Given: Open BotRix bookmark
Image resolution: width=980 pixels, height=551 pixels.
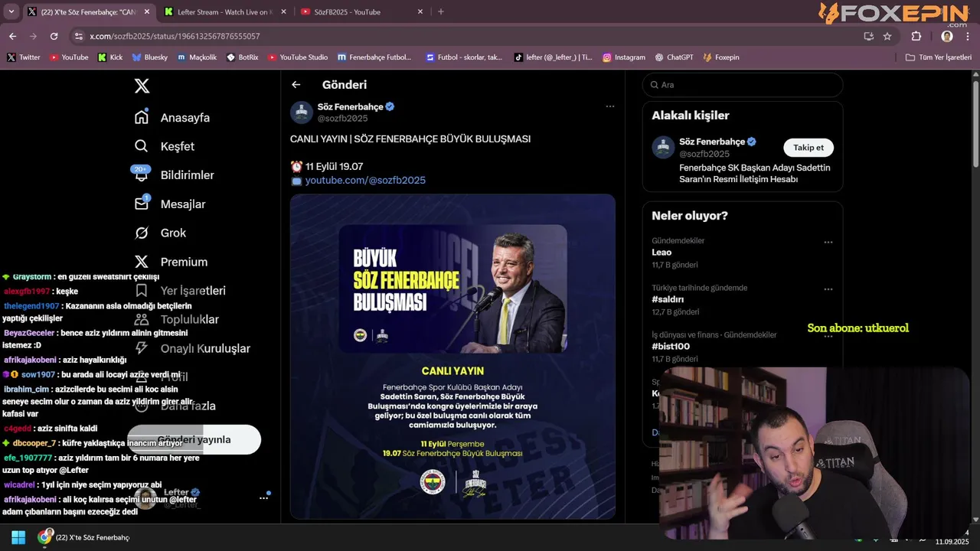Looking at the screenshot, I should pos(243,57).
